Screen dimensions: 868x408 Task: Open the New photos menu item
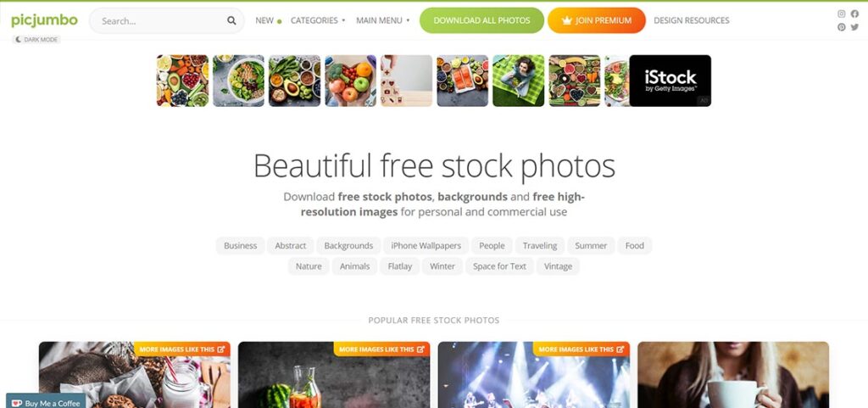268,20
